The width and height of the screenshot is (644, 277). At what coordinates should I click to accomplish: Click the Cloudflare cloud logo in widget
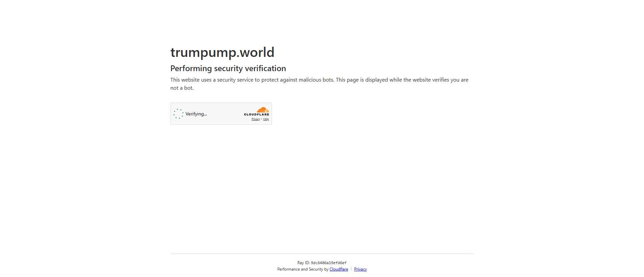263,110
